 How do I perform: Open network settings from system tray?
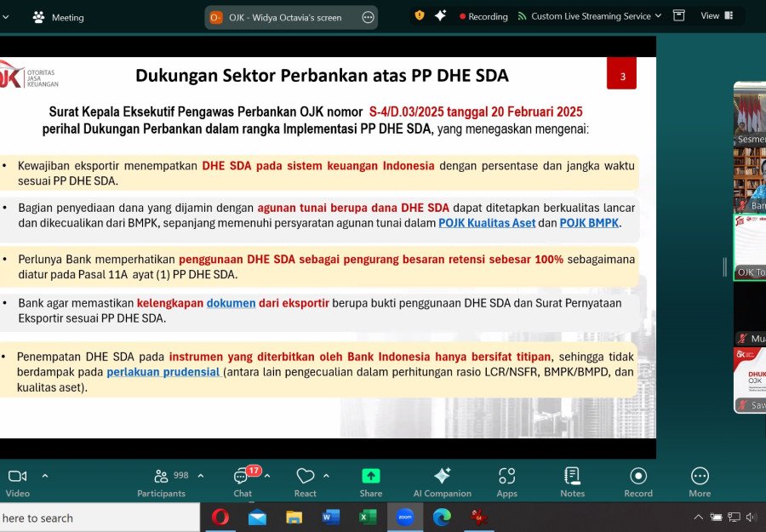(734, 518)
